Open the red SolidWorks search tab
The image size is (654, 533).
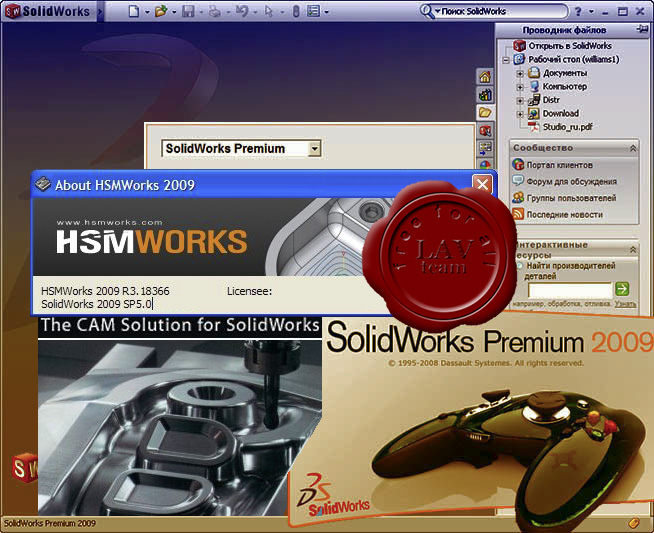tap(485, 131)
